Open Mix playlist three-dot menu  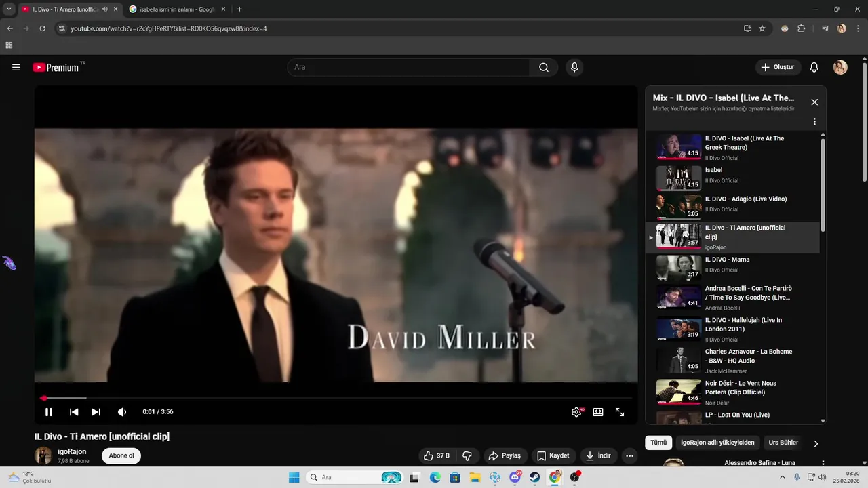click(x=814, y=122)
